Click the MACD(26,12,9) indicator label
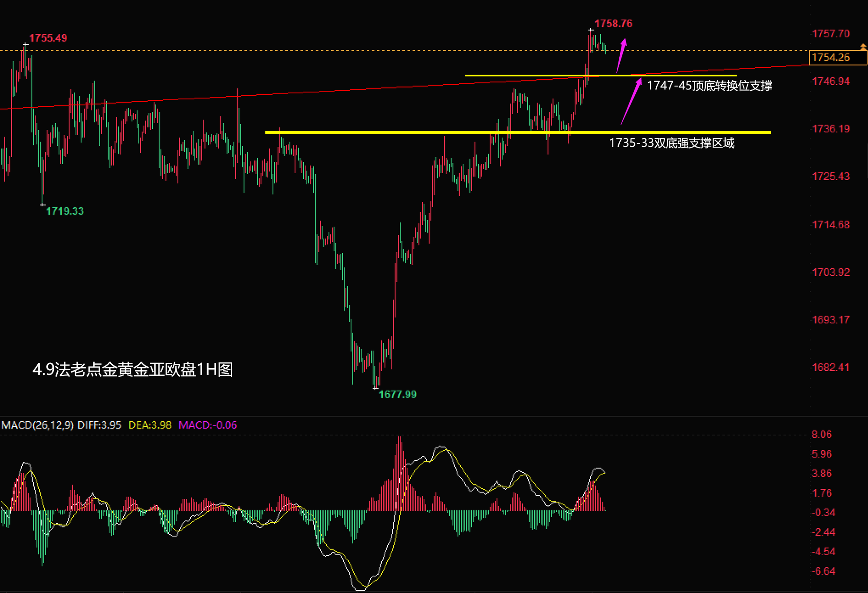Screen dimensions: 868x593 (x=37, y=425)
